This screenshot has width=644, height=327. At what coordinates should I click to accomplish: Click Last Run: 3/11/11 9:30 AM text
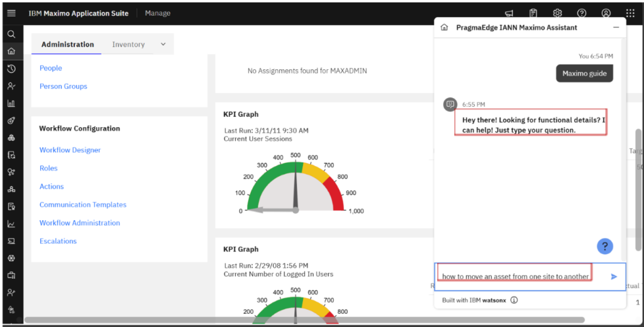click(266, 131)
